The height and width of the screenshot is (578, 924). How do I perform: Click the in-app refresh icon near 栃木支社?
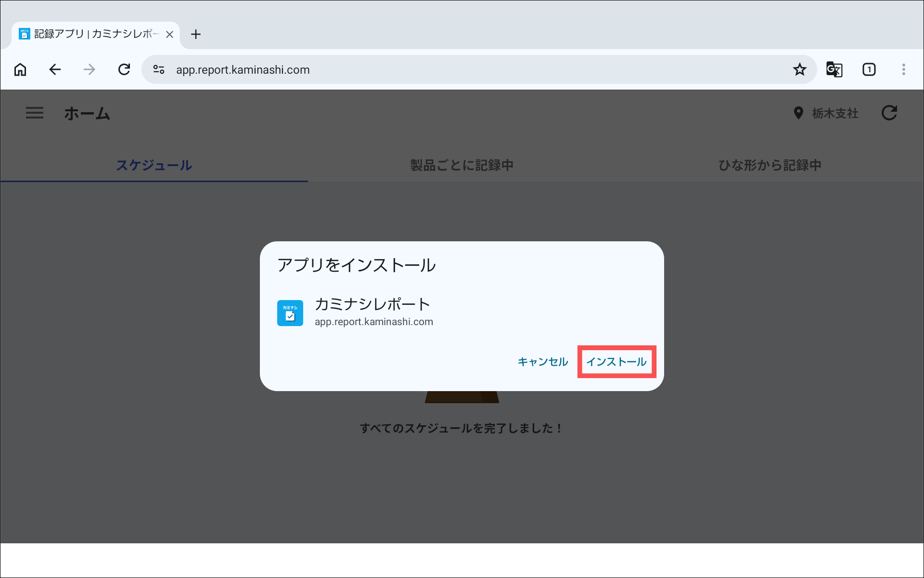(889, 113)
